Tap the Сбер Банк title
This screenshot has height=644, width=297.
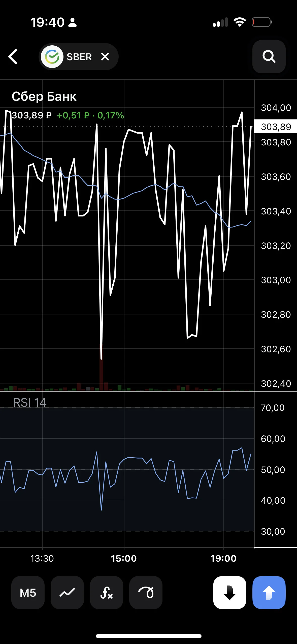[x=44, y=96]
